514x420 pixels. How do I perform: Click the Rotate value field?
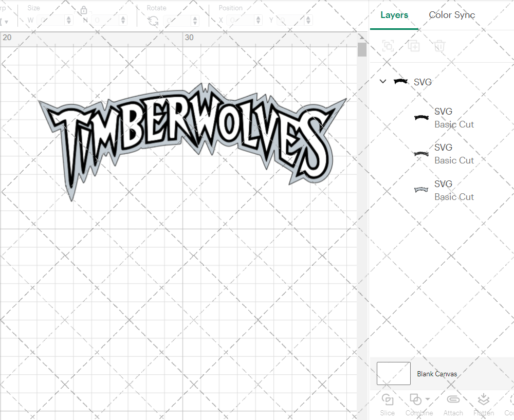178,21
